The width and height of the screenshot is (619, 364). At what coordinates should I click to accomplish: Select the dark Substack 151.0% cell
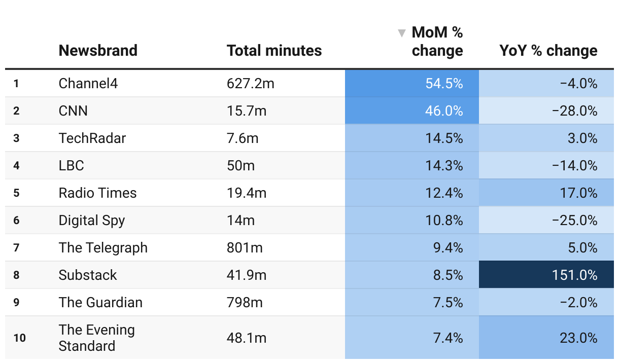[x=546, y=275]
